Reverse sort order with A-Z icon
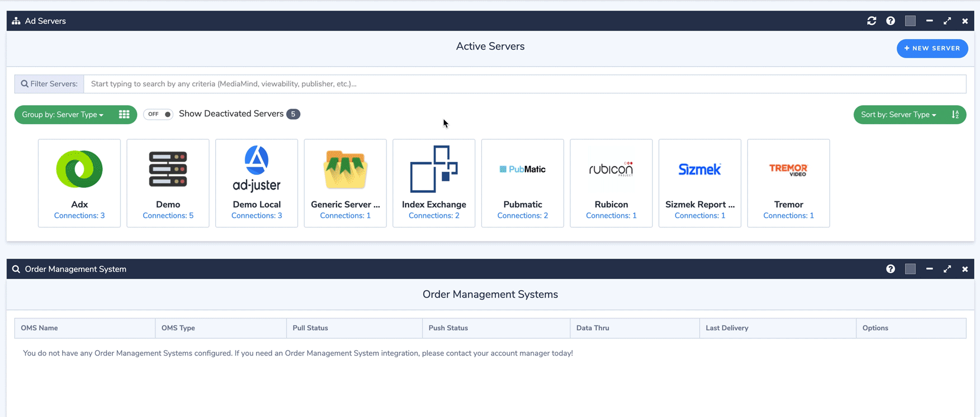 coord(955,115)
